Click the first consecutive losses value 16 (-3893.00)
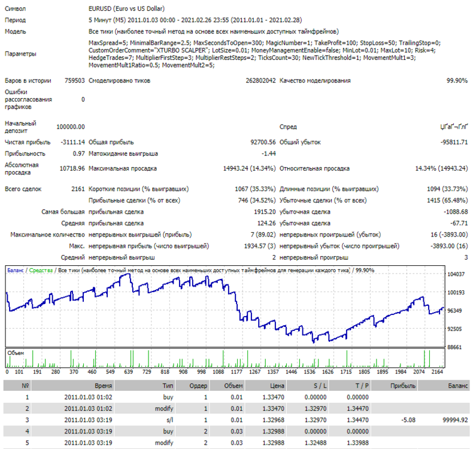The height and width of the screenshot is (449, 476). tap(449, 235)
